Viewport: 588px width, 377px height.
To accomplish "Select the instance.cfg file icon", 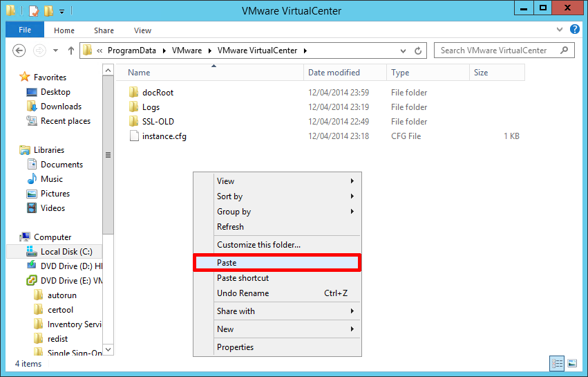I will tap(134, 136).
